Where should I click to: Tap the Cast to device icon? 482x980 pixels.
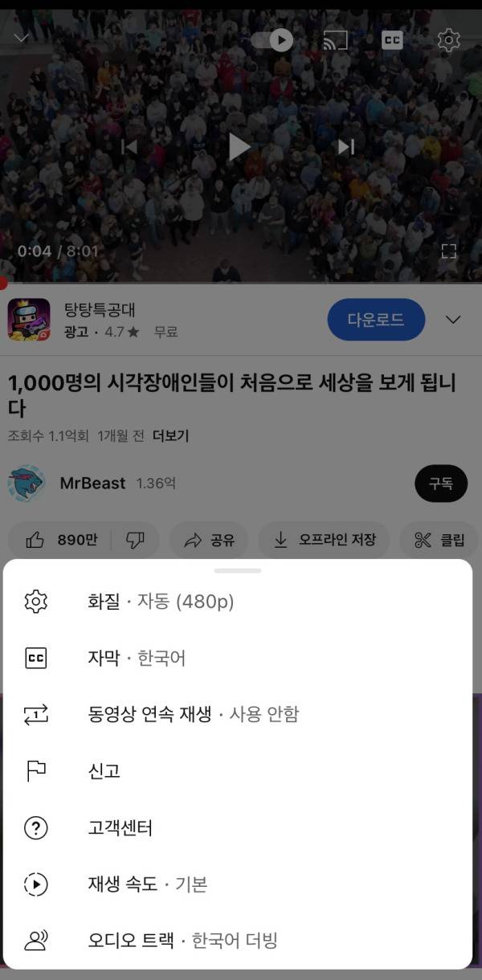point(335,39)
